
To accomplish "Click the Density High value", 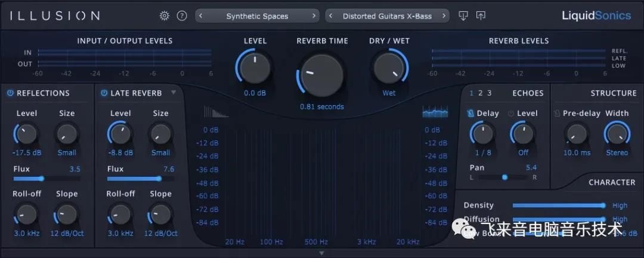I will pyautogui.click(x=620, y=205).
